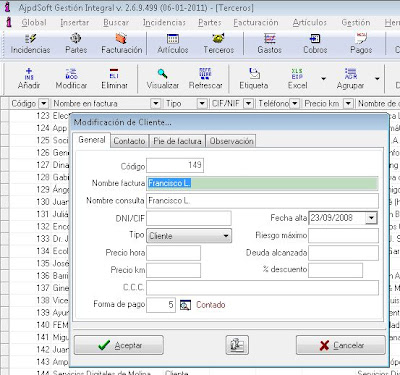400x375 pixels.
Task: Click the Riesgo máximo input field
Action: 343,235
